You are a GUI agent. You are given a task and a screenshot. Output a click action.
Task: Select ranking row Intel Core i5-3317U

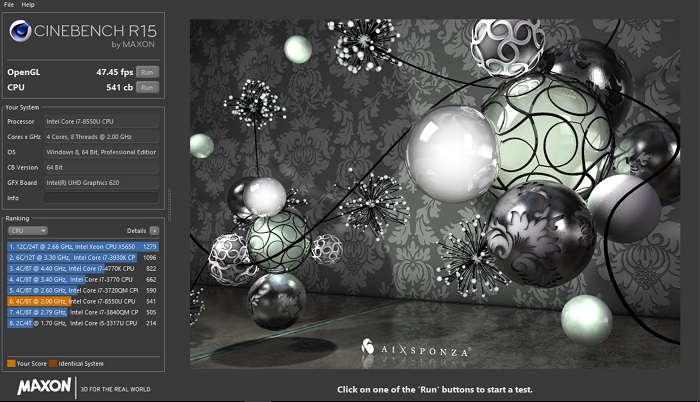tap(83, 323)
